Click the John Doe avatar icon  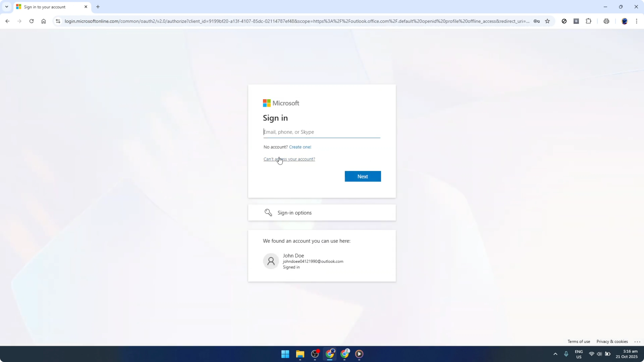(271, 261)
